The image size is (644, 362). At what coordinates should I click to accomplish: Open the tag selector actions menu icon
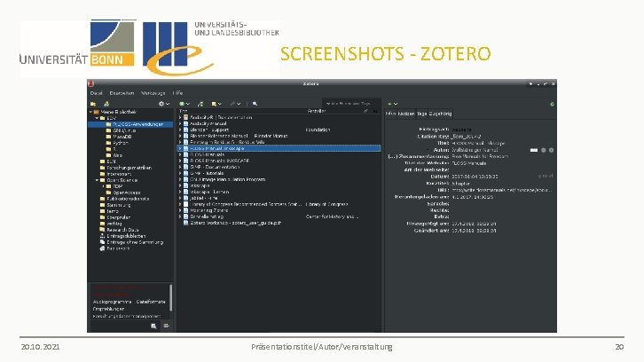[x=167, y=326]
